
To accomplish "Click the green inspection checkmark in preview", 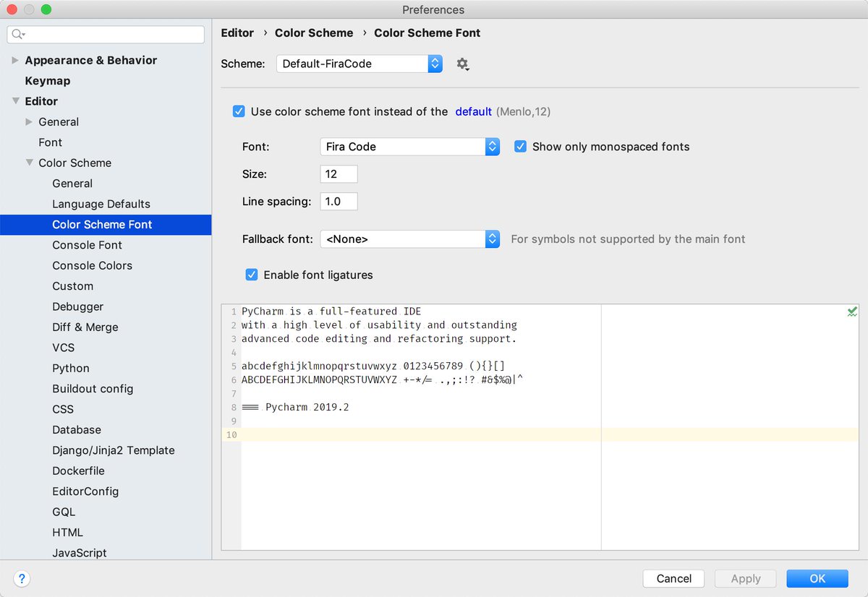I will [852, 312].
